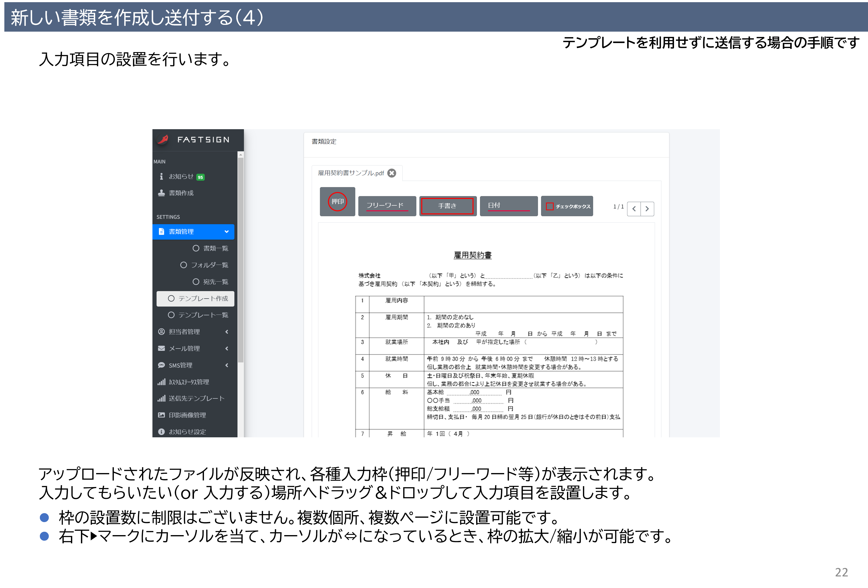Open SMS管理 chat bubble icon

tap(161, 365)
